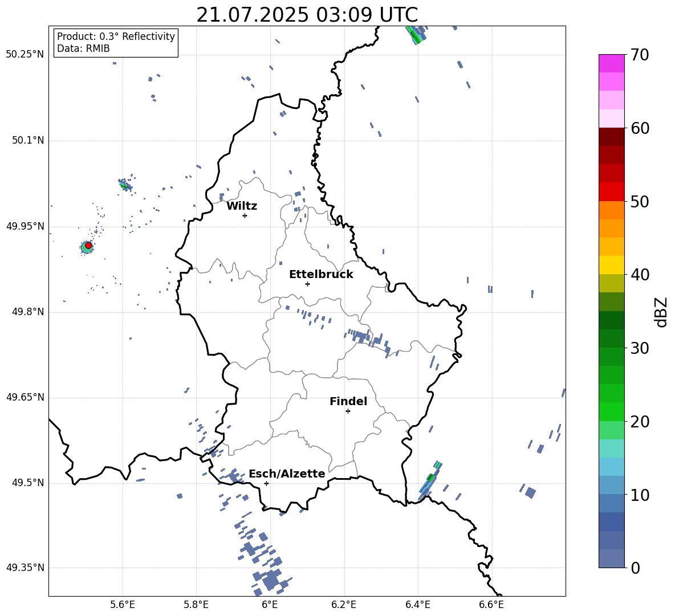Click the colorbar tick value 40
The width and height of the screenshot is (675, 616).
640,275
